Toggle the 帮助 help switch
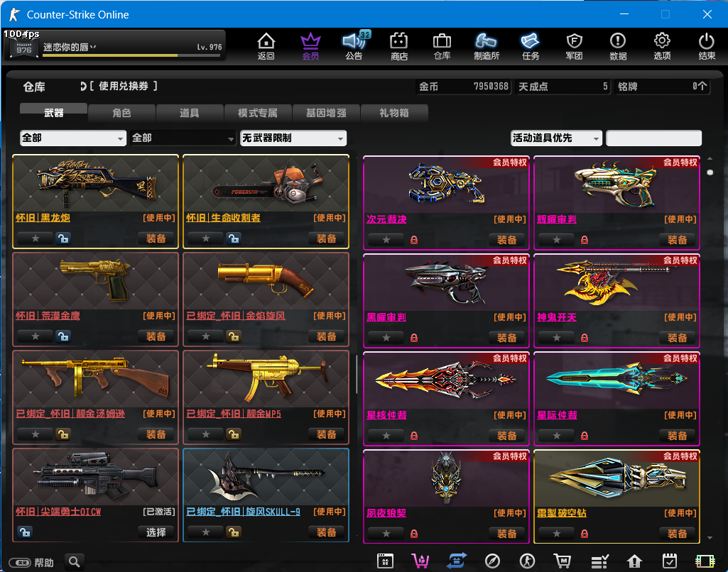This screenshot has height=572, width=728. [x=21, y=563]
